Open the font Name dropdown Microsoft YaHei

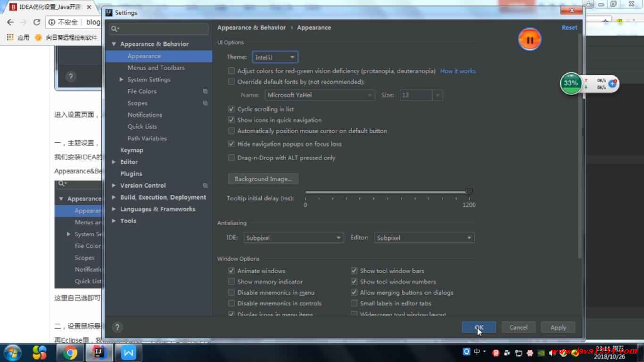tap(320, 95)
